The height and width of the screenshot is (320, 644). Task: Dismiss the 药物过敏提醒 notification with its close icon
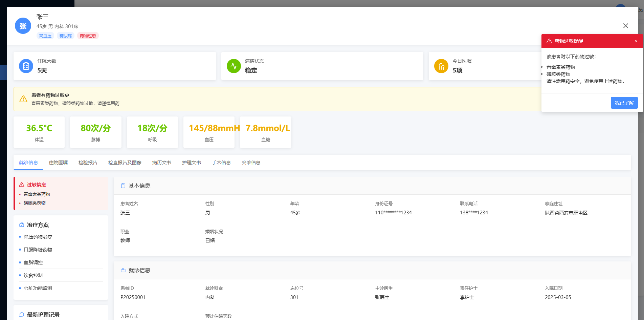636,41
